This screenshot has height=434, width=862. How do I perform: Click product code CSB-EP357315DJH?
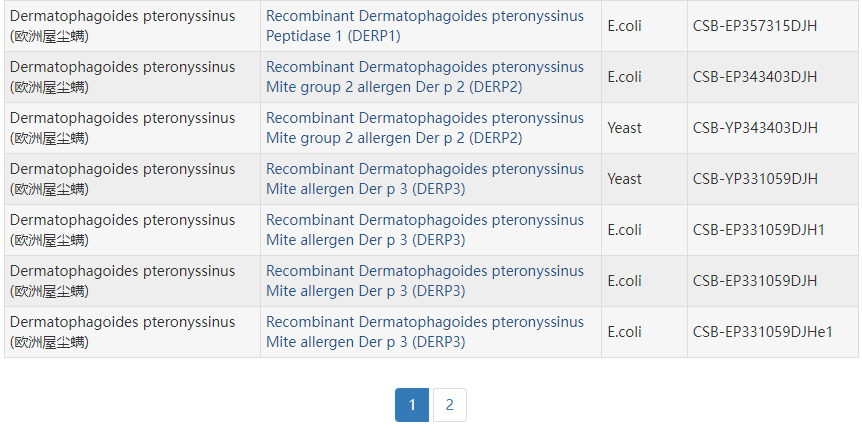(755, 26)
